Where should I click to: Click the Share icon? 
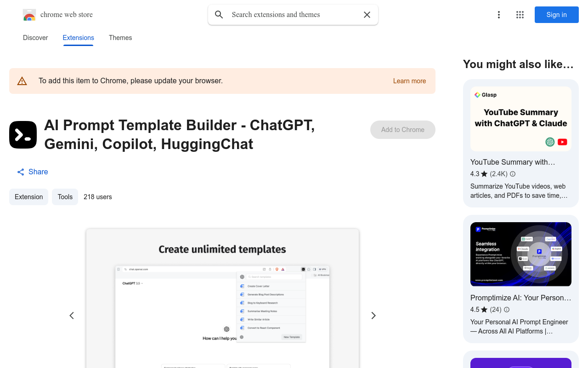[21, 172]
